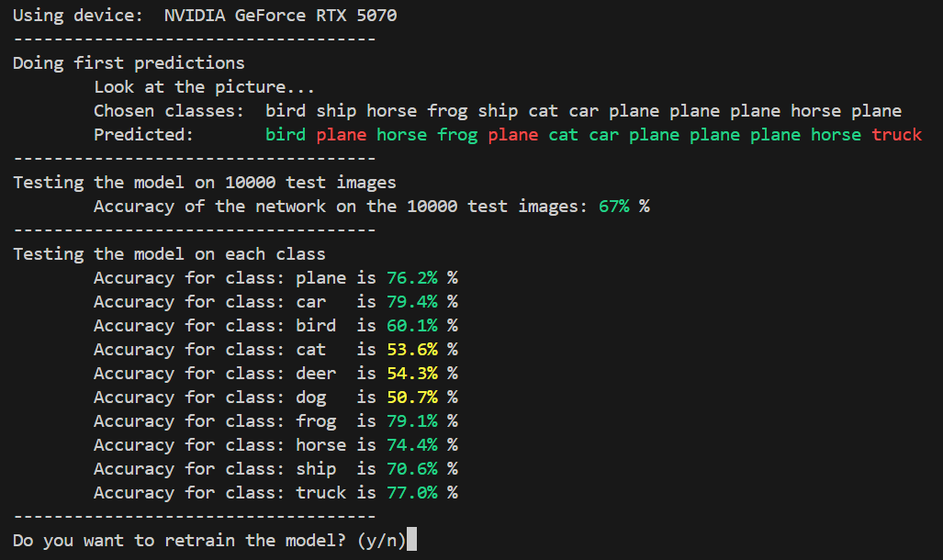This screenshot has width=943, height=560.
Task: Click the green predicted word bird
Action: (285, 135)
